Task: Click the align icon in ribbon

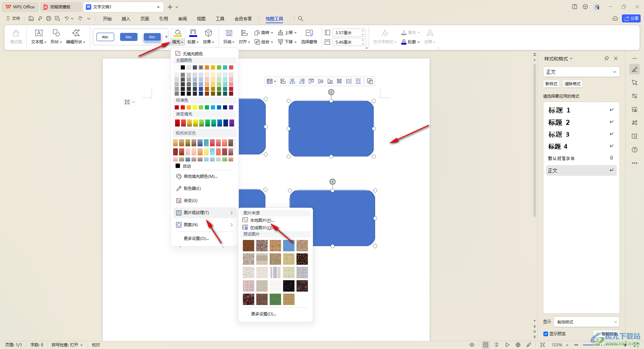Action: tap(245, 33)
